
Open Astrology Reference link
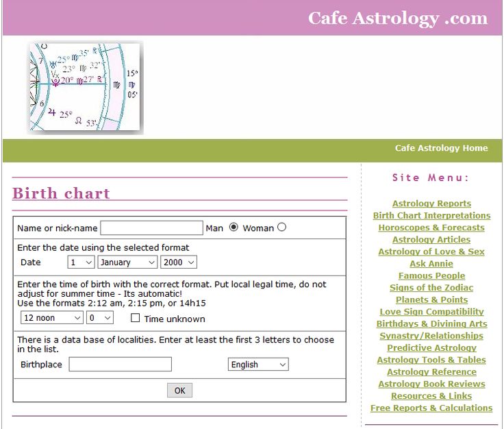(431, 371)
